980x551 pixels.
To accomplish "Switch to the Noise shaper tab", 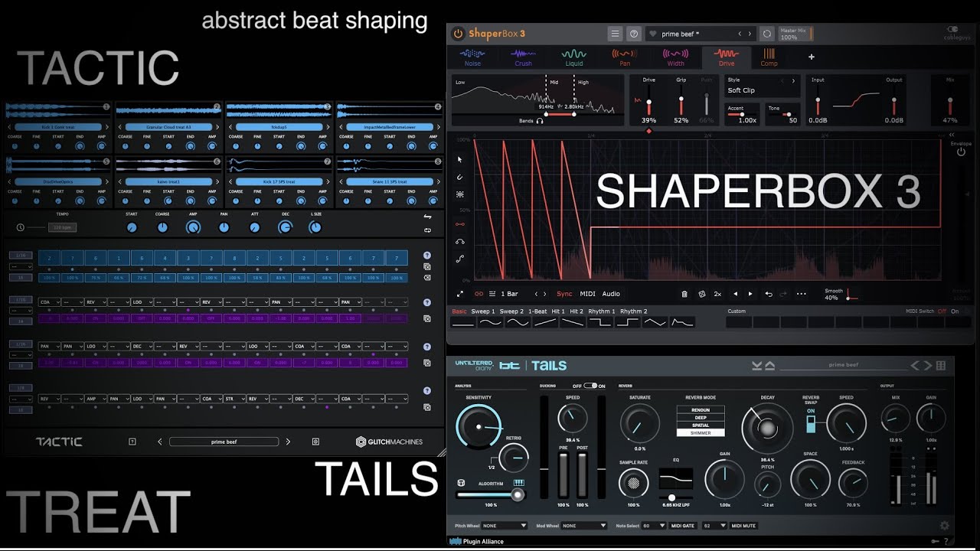I will coord(472,57).
